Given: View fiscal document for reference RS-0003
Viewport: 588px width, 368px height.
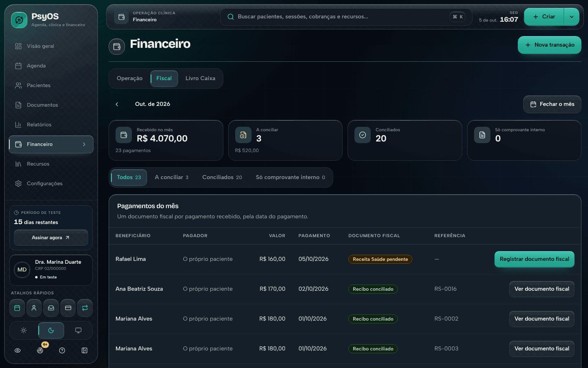Looking at the screenshot, I should (542, 349).
